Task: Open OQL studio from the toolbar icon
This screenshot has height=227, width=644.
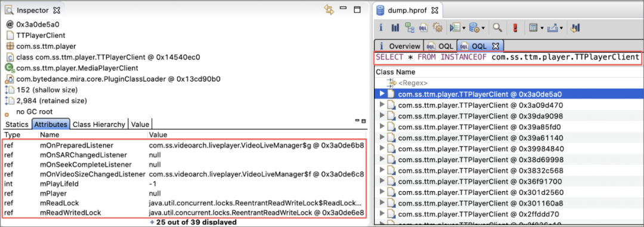Action: 423,28
